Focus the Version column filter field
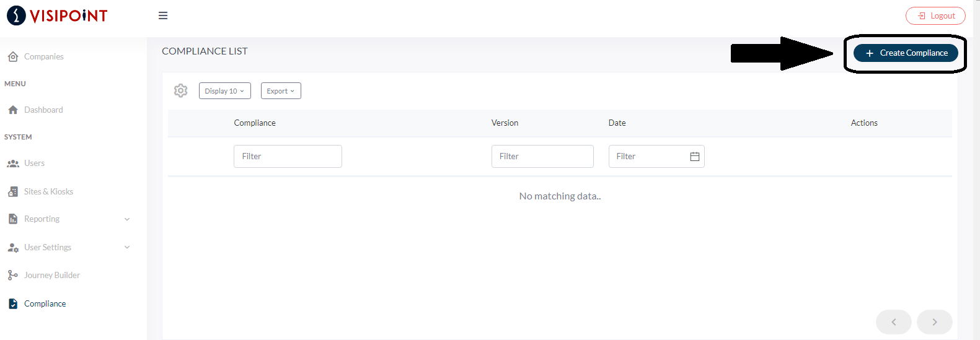This screenshot has width=980, height=340. (x=542, y=156)
